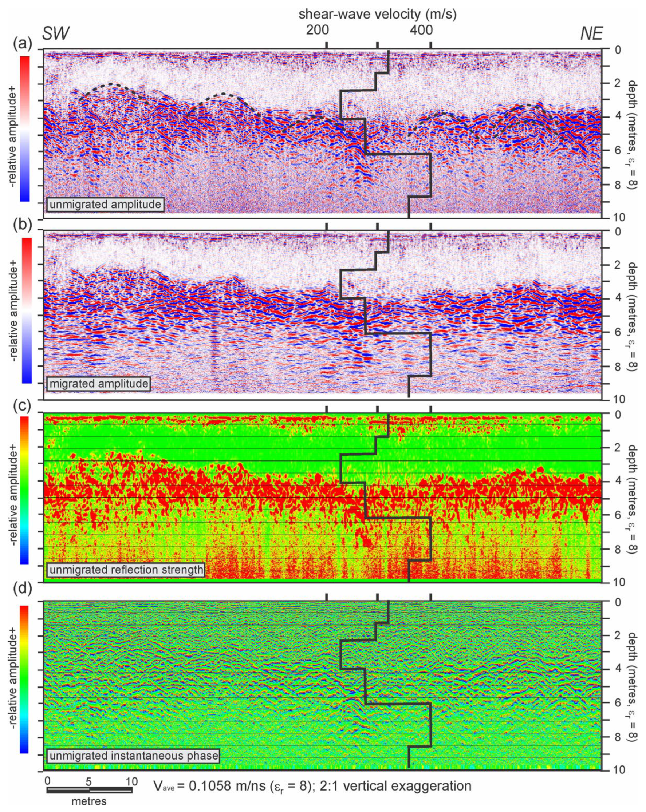Click the 'shear-wave velocity (m/s)' axis title

coord(377,14)
